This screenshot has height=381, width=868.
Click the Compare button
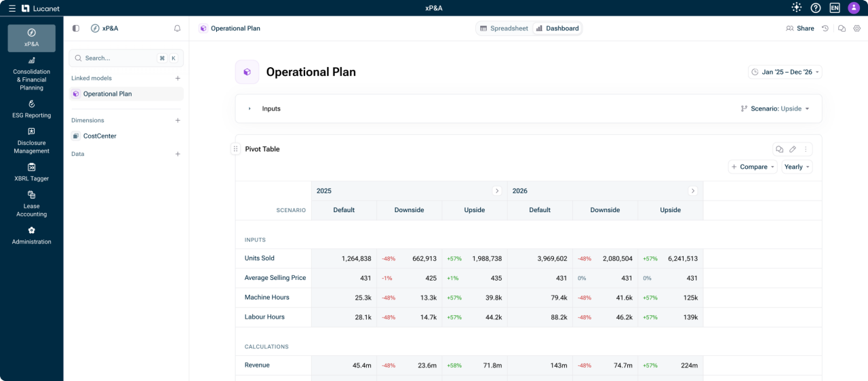753,167
